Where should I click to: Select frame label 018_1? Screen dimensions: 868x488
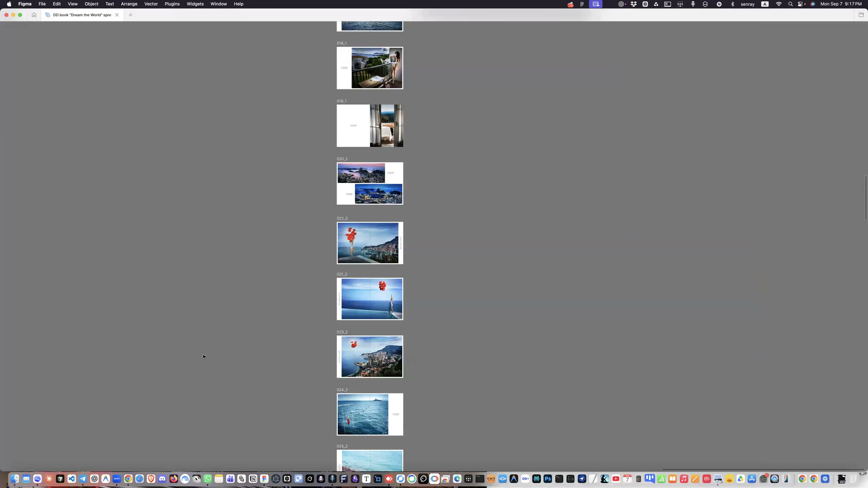tap(342, 43)
